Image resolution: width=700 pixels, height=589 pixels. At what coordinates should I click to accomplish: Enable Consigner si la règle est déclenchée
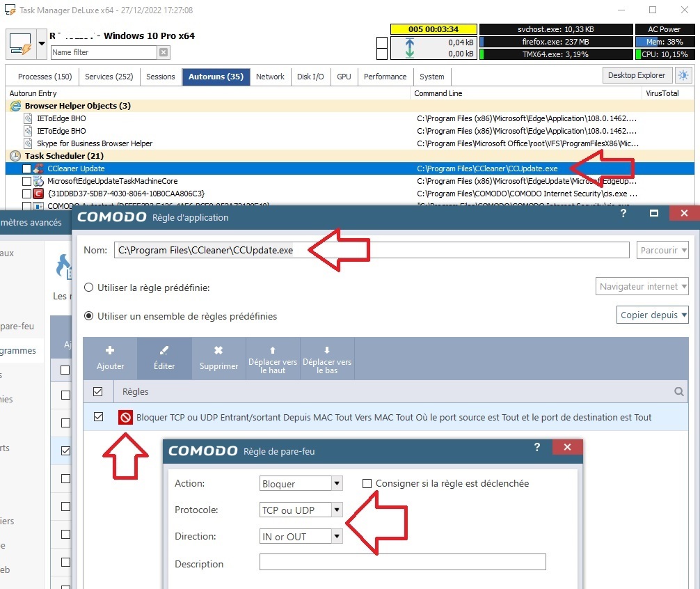click(367, 484)
